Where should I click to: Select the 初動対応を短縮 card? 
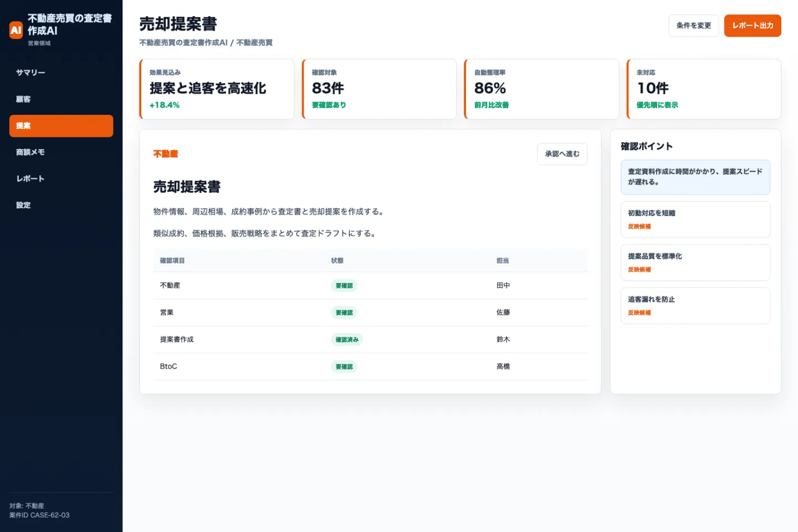point(695,219)
